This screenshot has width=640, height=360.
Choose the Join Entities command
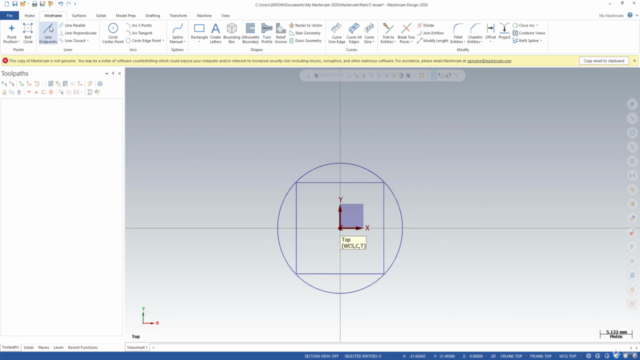431,33
